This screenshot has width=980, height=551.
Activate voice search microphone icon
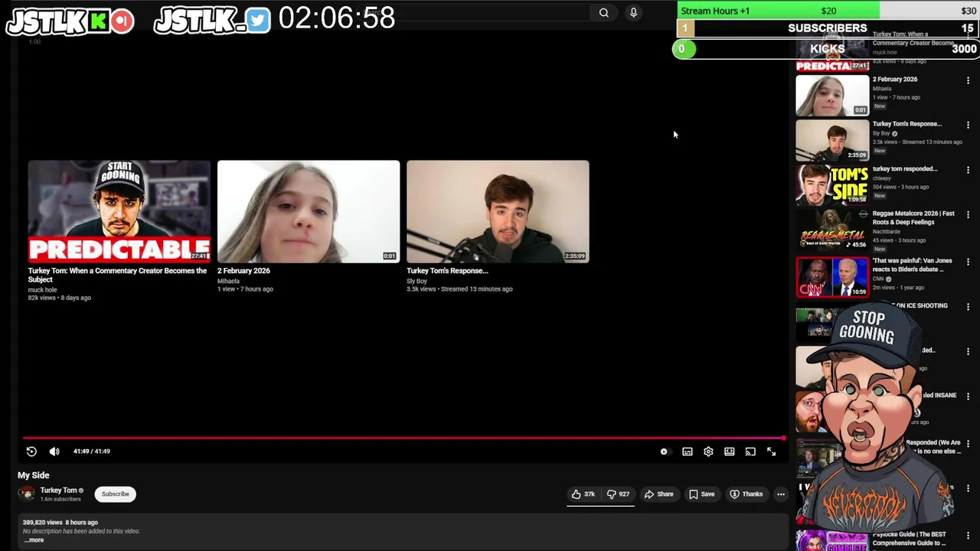click(x=633, y=12)
